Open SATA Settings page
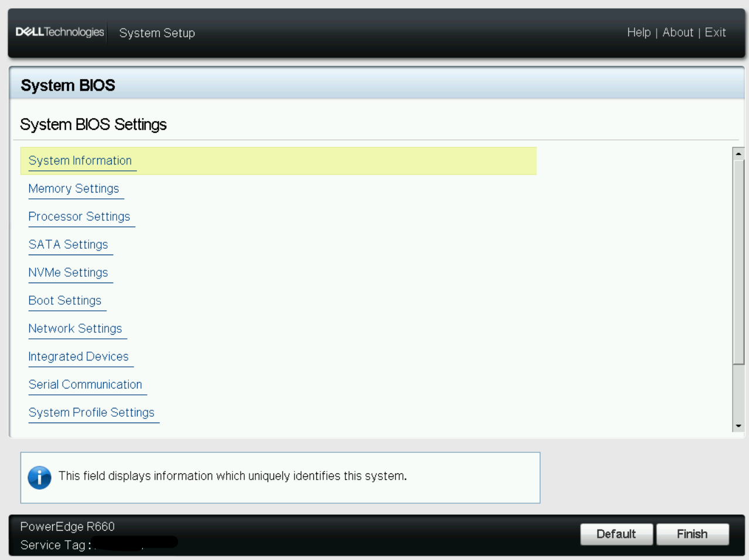The width and height of the screenshot is (749, 560). (x=68, y=245)
